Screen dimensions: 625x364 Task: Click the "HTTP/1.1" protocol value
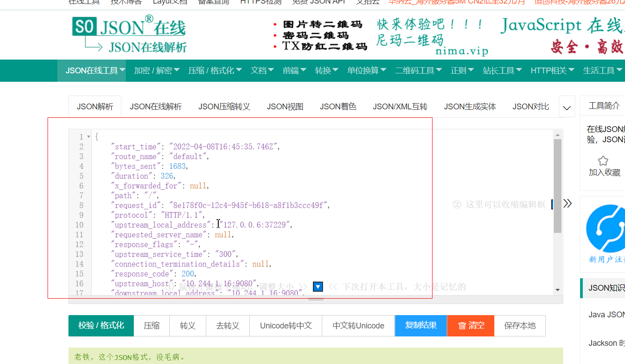tap(182, 215)
